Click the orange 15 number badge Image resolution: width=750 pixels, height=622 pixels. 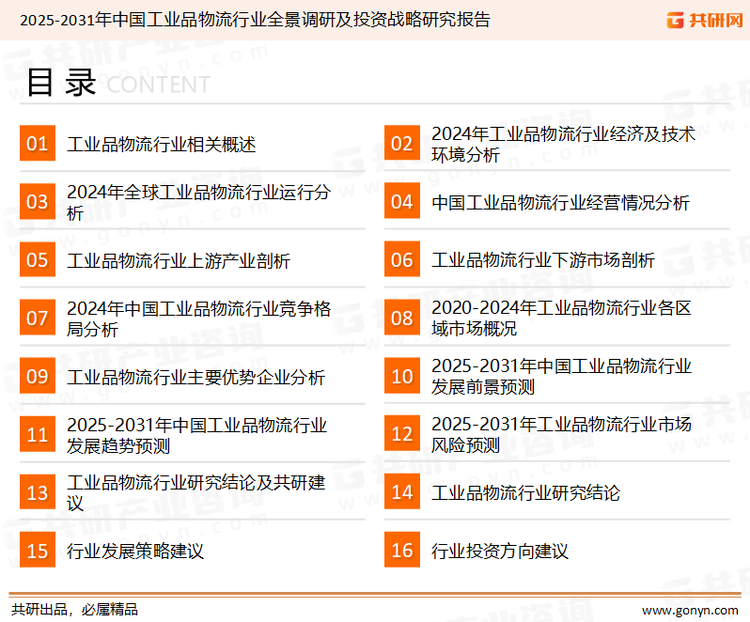(x=37, y=550)
